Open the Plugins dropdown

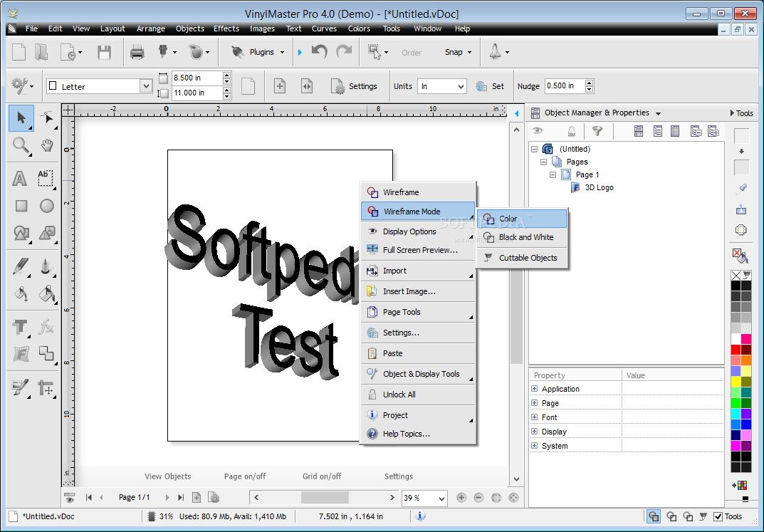(x=282, y=52)
